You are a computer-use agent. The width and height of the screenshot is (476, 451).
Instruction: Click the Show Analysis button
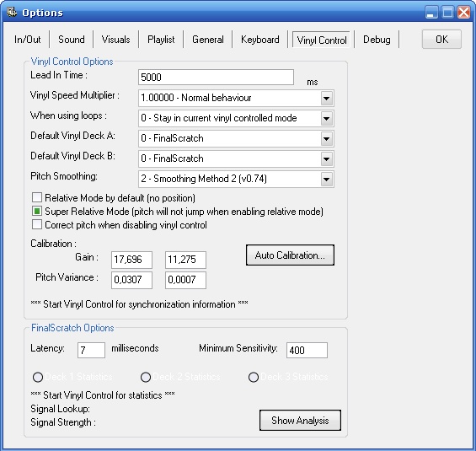pos(300,421)
